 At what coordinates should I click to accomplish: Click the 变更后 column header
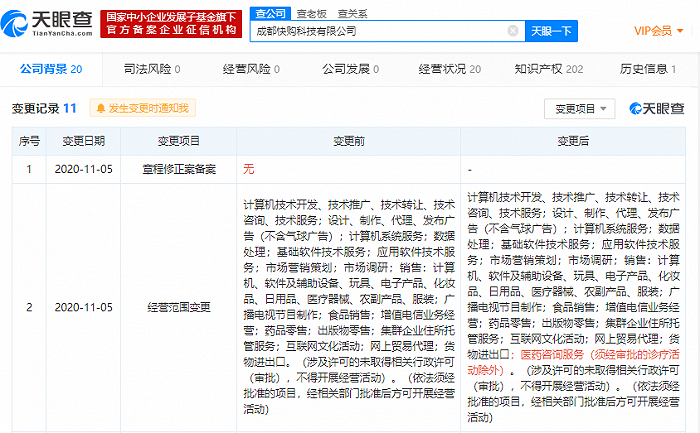(573, 142)
